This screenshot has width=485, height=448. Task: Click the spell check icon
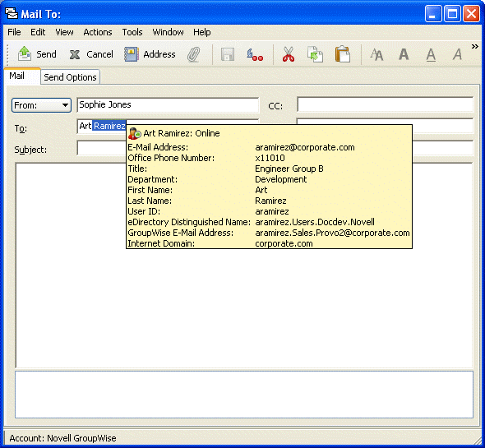[255, 54]
